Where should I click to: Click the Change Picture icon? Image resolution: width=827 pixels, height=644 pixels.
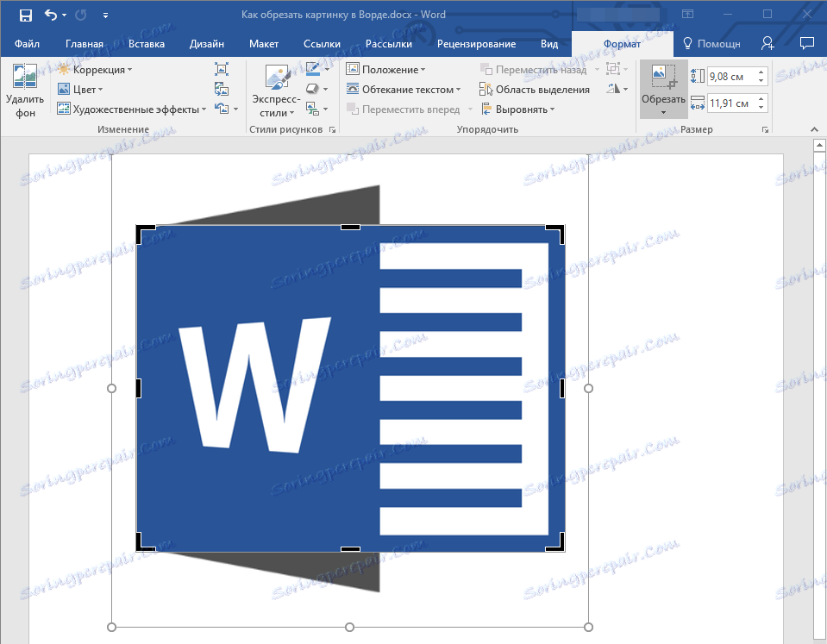pos(222,89)
